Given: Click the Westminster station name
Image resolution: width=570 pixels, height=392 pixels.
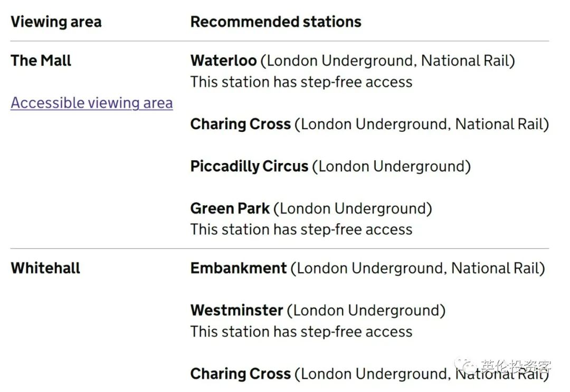Looking at the screenshot, I should (236, 310).
